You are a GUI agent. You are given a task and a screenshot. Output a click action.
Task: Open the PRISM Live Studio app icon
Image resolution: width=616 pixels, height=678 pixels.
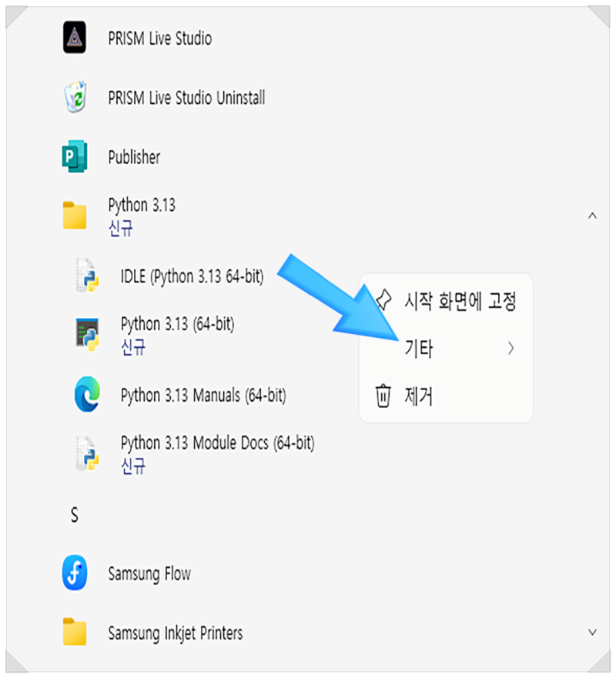(x=75, y=38)
